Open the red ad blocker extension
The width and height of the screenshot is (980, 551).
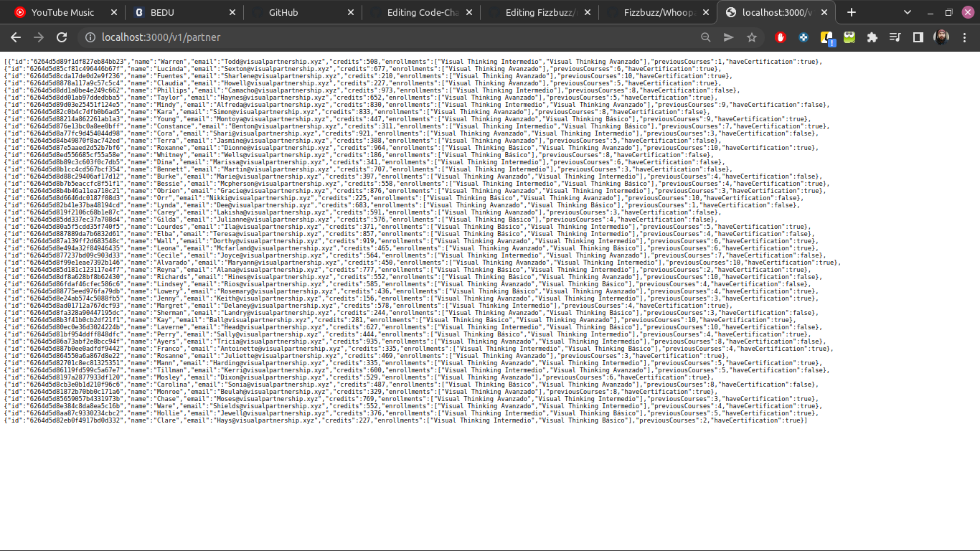[781, 37]
